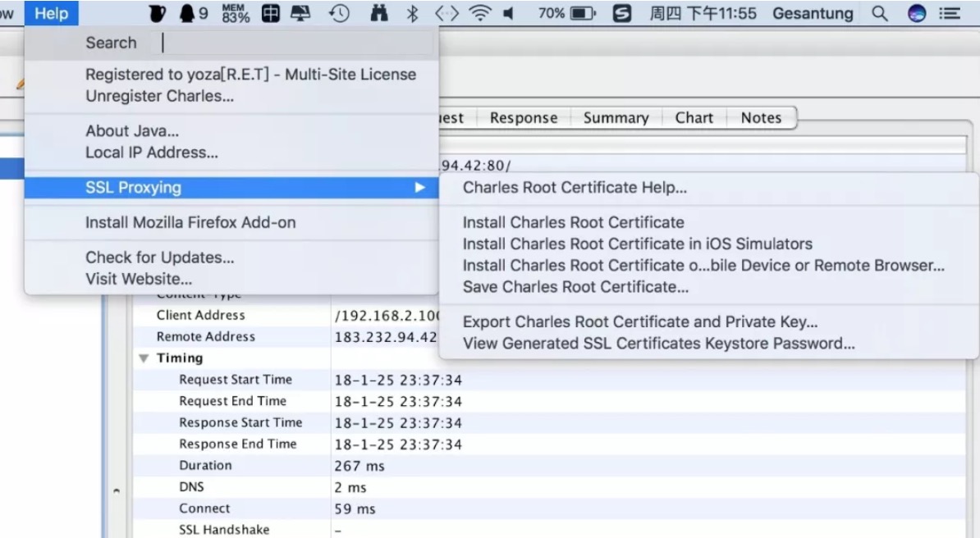This screenshot has width=980, height=538.
Task: Open the S input method icon
Action: 621,13
